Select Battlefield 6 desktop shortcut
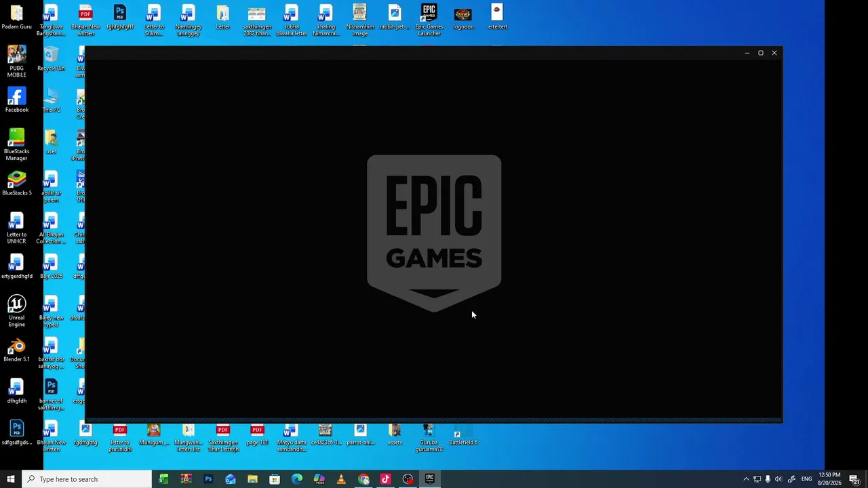The image size is (868, 488). 463,435
